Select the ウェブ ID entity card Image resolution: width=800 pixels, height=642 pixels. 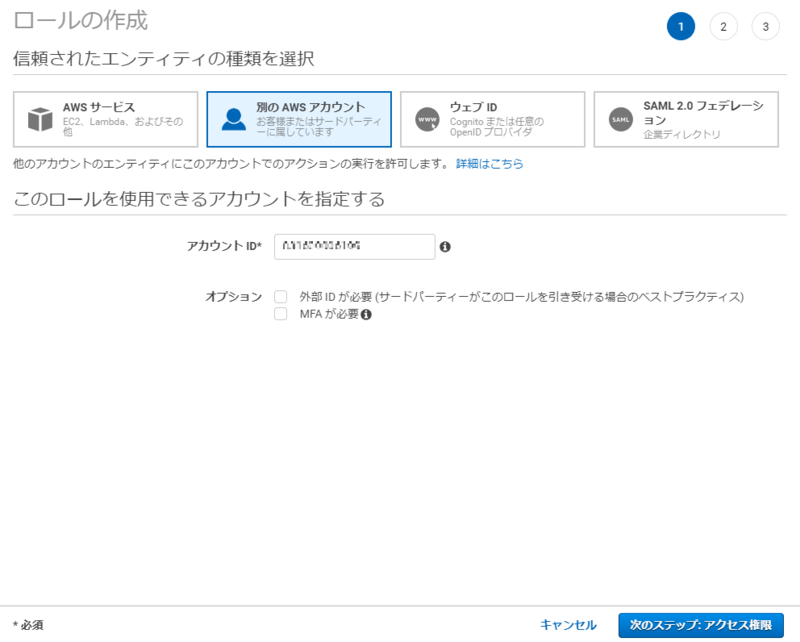point(492,119)
